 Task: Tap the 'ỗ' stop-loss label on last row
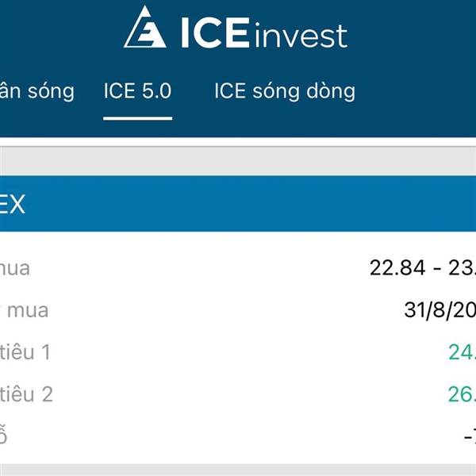pyautogui.click(x=3, y=435)
